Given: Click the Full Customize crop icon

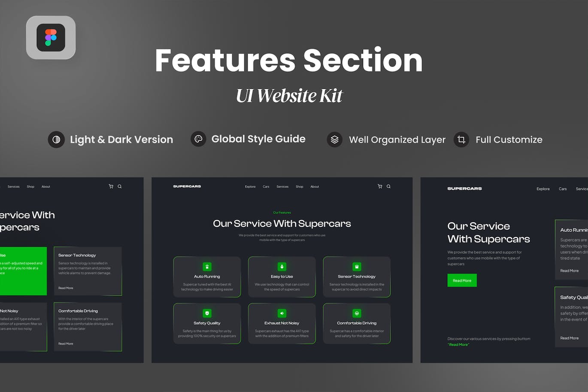Looking at the screenshot, I should coord(461,140).
